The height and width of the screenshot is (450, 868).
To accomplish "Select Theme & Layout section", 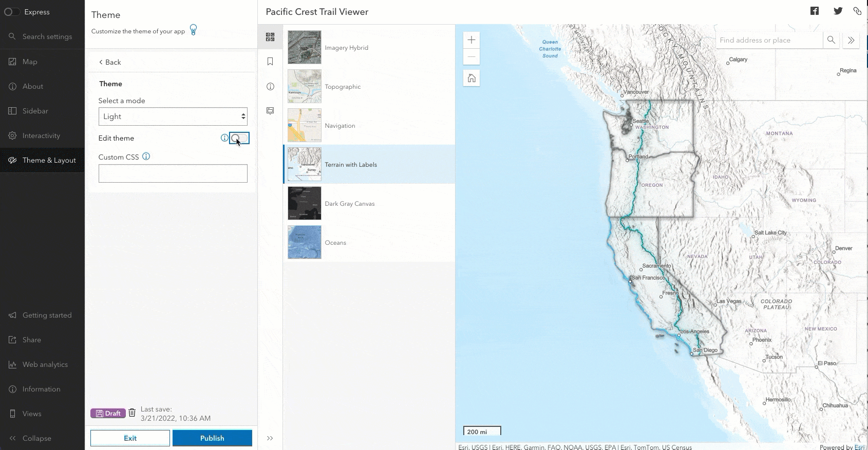I will click(x=42, y=160).
